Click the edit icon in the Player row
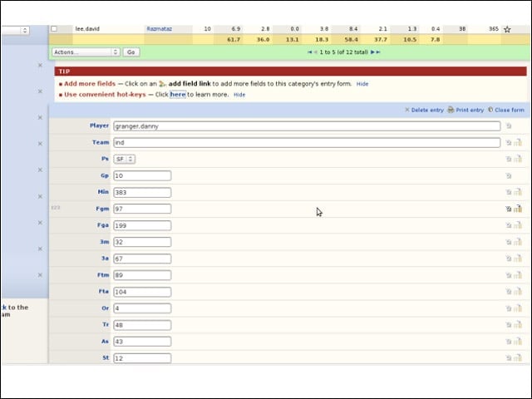532x399 pixels. (509, 126)
